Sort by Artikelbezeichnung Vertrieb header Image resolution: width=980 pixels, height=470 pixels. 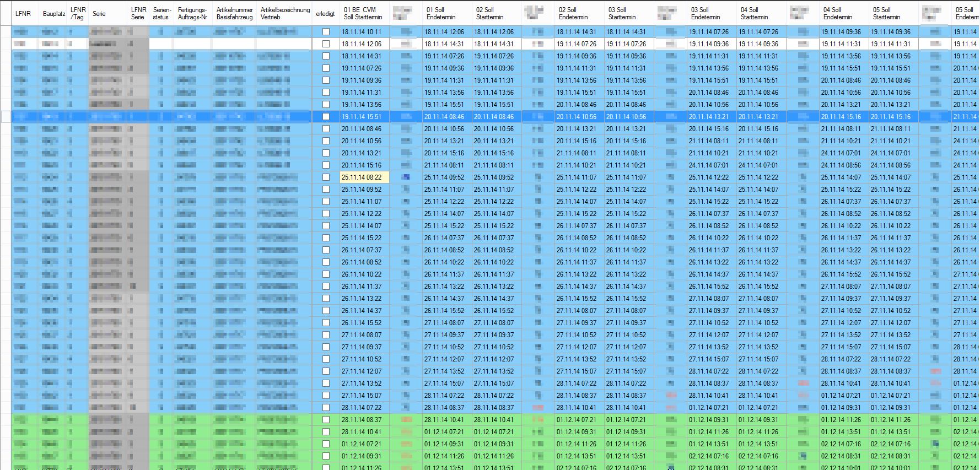(284, 13)
